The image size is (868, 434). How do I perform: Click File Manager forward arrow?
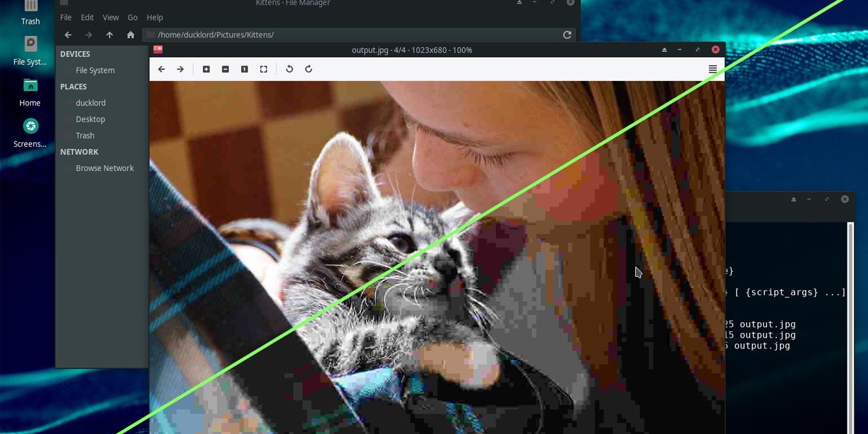pos(89,35)
